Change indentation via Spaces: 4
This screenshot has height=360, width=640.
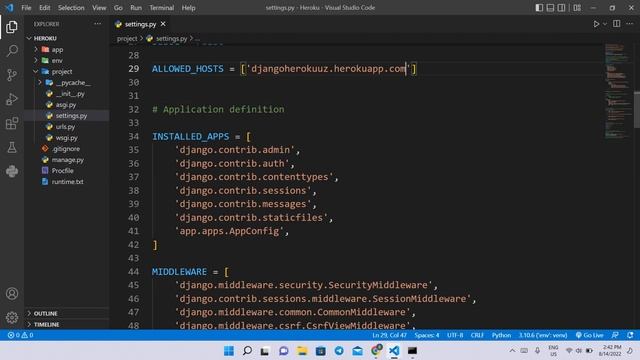(427, 335)
